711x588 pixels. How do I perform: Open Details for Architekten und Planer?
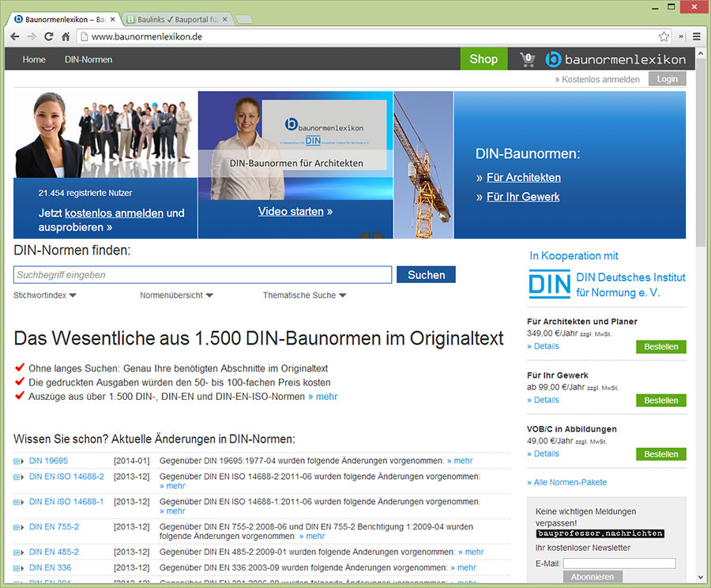[x=544, y=346]
